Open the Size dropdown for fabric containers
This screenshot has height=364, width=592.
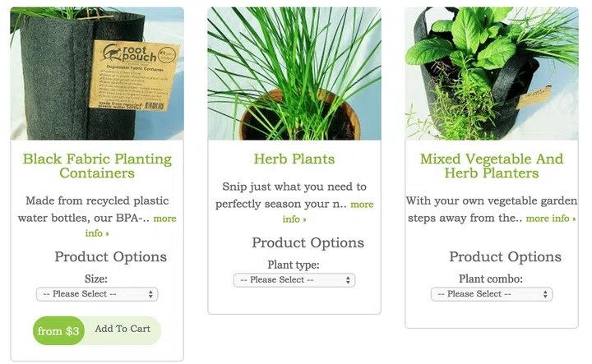97,294
